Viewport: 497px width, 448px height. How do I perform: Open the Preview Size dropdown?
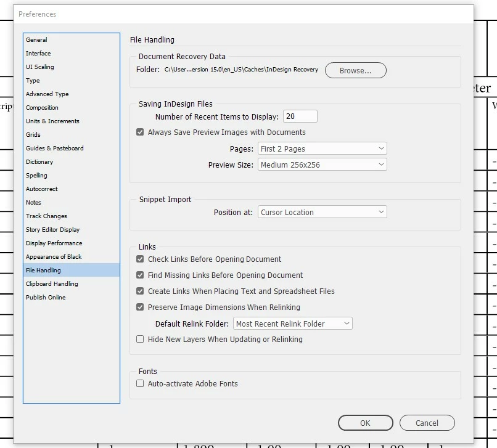(x=322, y=165)
